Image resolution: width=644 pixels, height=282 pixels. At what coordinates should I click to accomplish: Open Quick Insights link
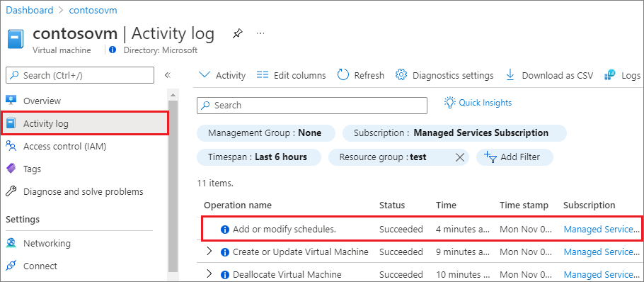coord(485,102)
